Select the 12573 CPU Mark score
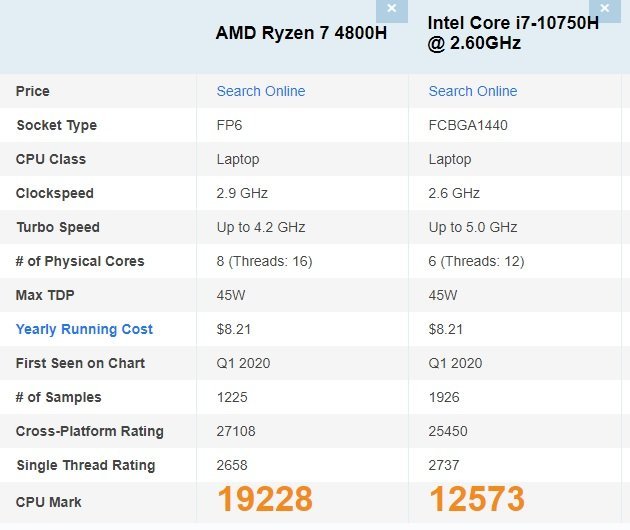The image size is (630, 530). click(x=477, y=499)
